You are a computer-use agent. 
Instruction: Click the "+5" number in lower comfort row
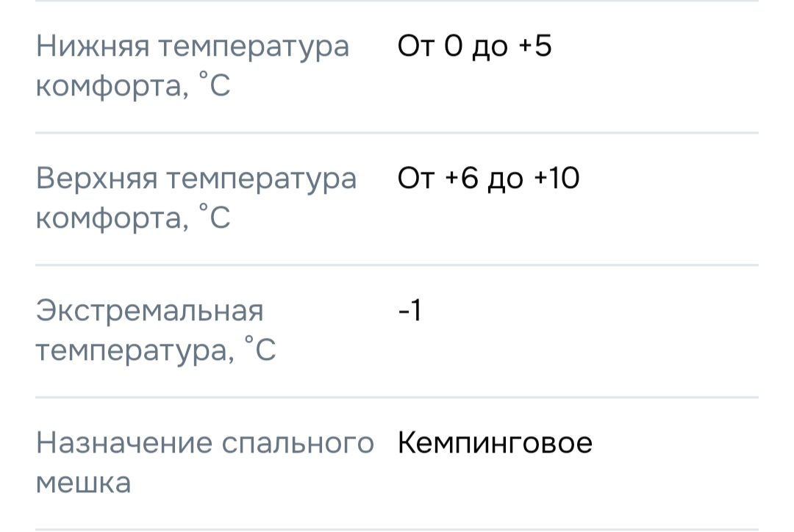534,48
